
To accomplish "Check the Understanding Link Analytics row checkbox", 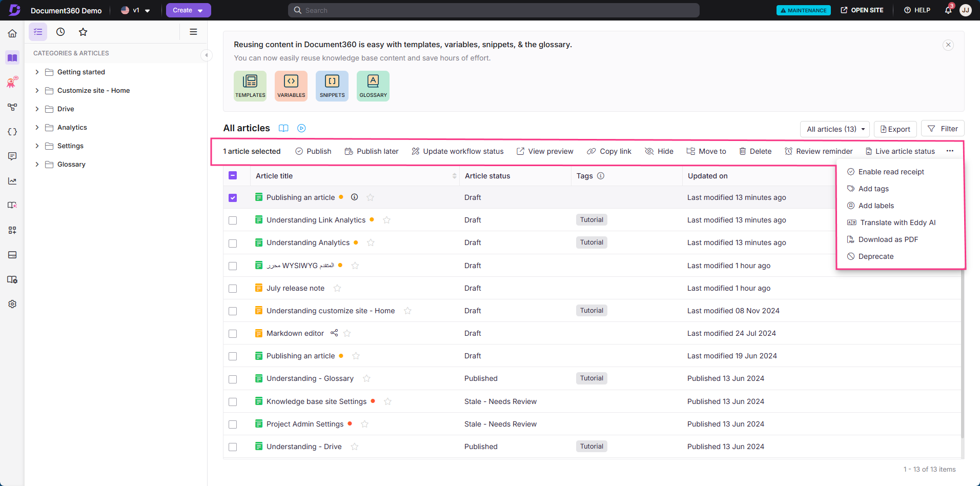I will 233,220.
